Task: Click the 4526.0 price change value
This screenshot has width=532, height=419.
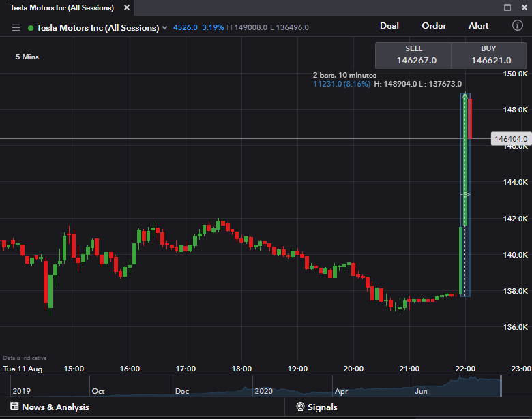Action: pyautogui.click(x=186, y=27)
